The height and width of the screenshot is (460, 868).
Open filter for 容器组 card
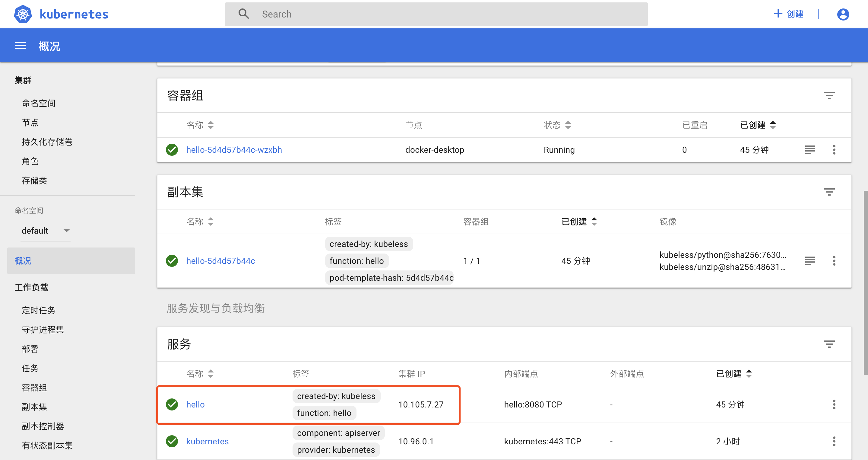coord(829,95)
